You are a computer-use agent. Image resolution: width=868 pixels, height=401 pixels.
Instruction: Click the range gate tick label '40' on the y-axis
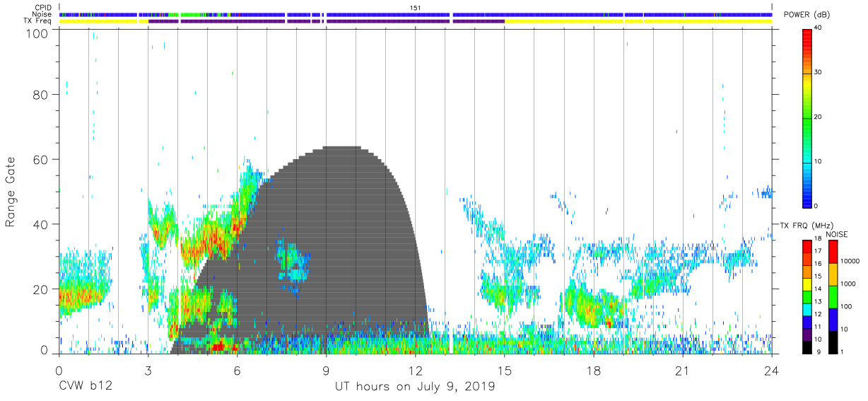coord(42,224)
